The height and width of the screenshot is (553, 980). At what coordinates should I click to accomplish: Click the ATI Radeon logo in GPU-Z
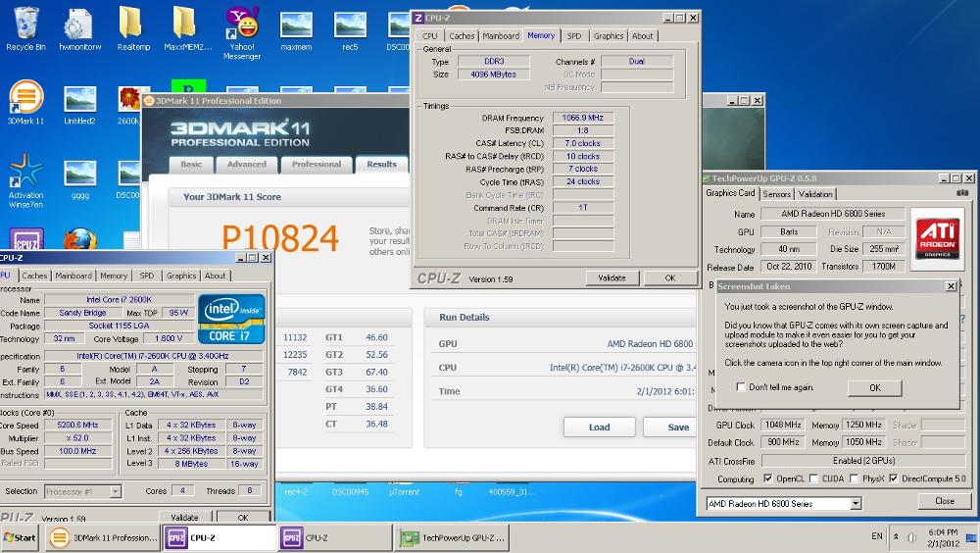(x=937, y=238)
